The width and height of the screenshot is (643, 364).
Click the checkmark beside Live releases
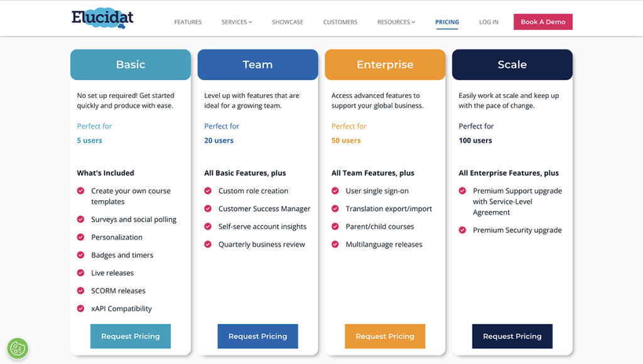pyautogui.click(x=81, y=272)
